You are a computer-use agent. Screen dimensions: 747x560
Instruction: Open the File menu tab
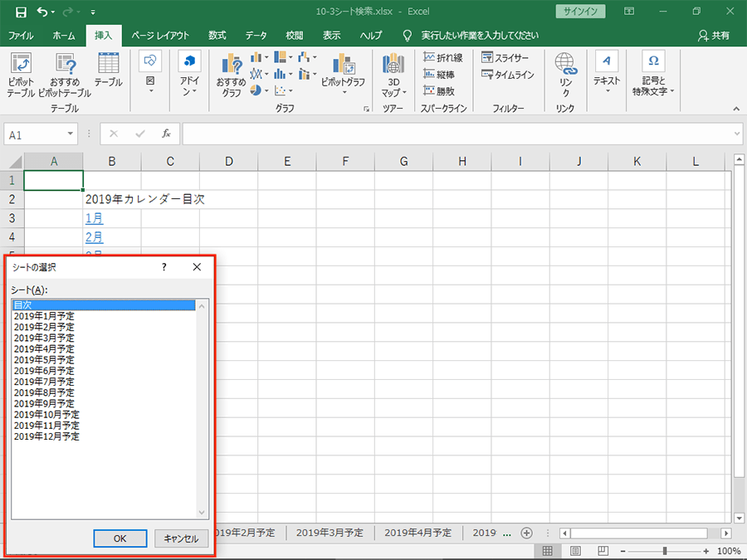pyautogui.click(x=21, y=36)
